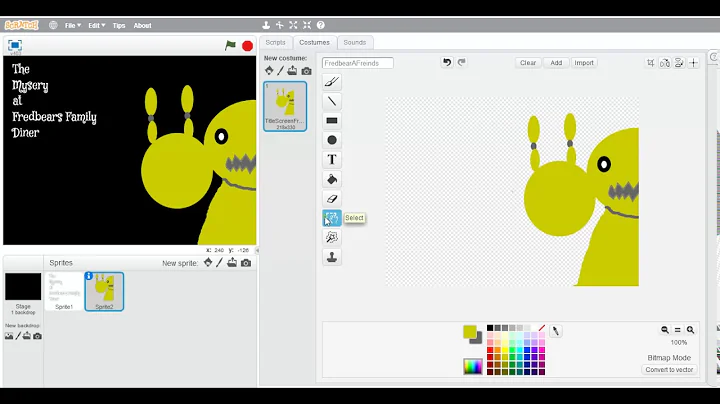Viewport: 720px width, 404px height.
Task: Paint a new sprite
Action: click(219, 262)
